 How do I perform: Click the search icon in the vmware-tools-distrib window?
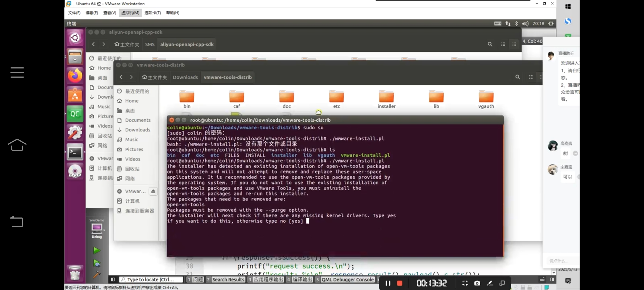coord(518,77)
